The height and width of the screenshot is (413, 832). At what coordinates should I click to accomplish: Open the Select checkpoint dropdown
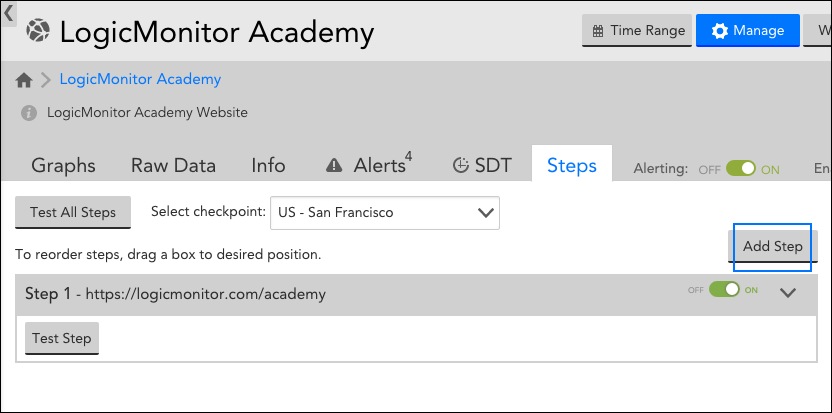385,213
